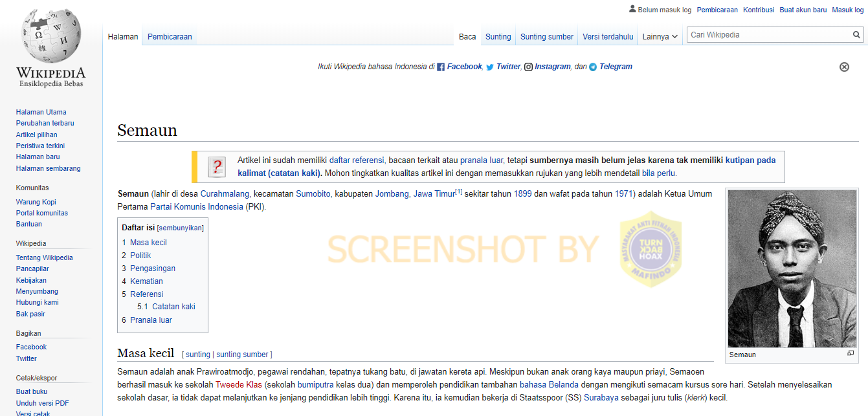This screenshot has height=416, width=868.
Task: Click footnote reference [1] in intro
Action: click(x=459, y=192)
